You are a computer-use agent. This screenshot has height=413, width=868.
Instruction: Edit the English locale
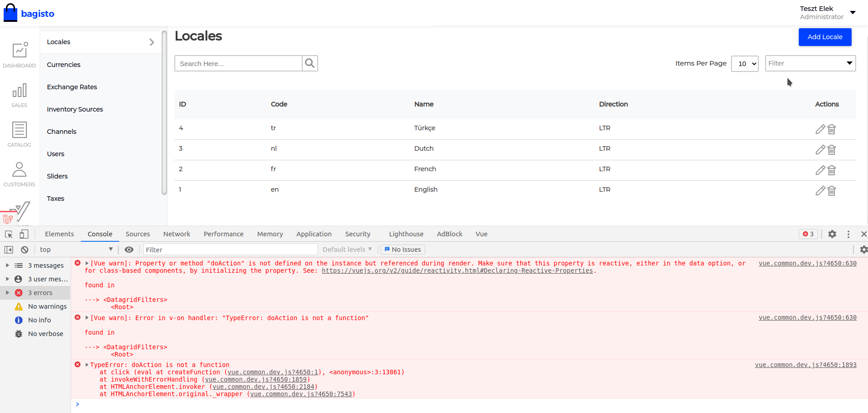[x=820, y=191]
